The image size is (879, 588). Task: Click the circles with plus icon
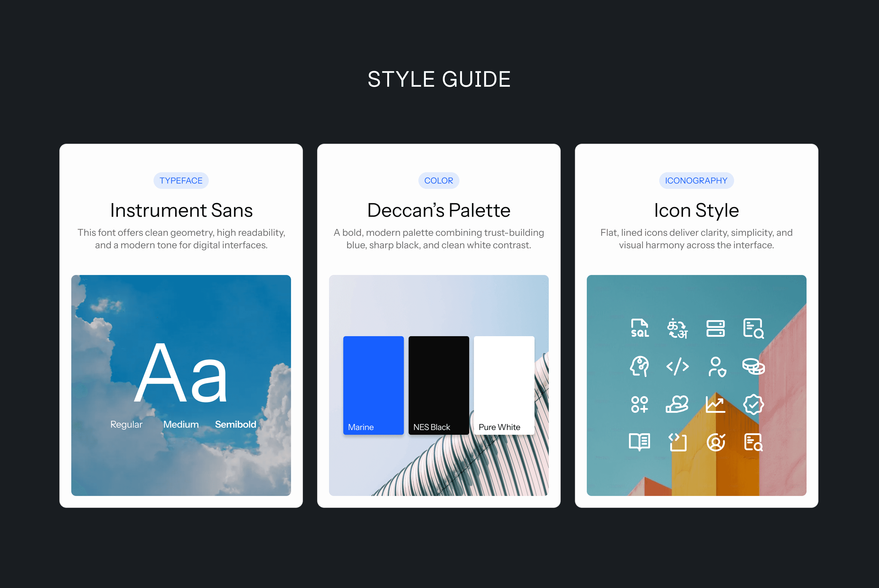[639, 404]
